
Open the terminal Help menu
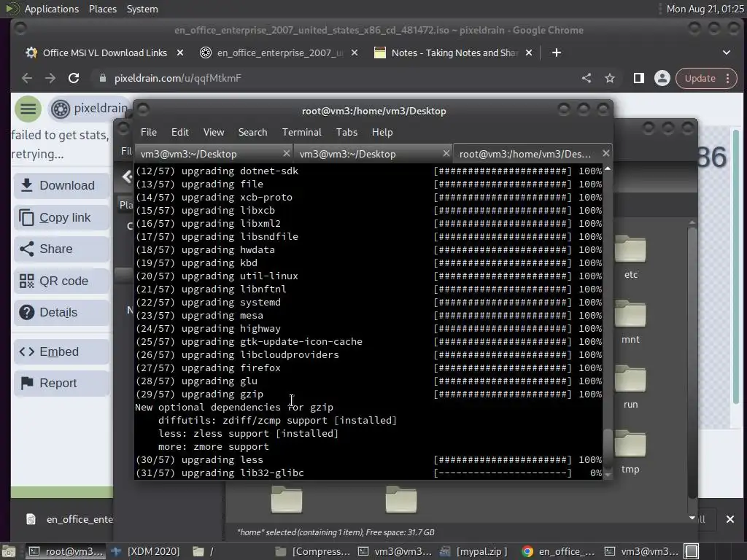point(382,133)
